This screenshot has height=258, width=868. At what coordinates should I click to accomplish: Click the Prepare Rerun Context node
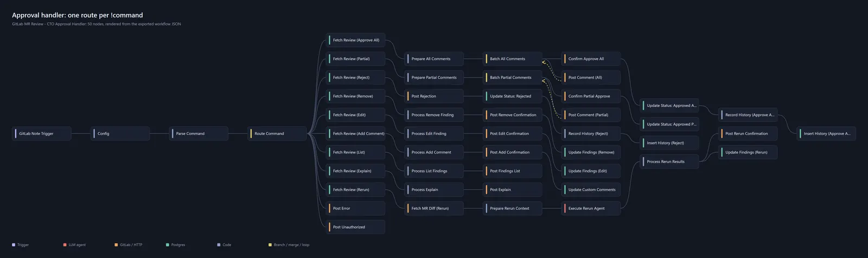pos(513,208)
